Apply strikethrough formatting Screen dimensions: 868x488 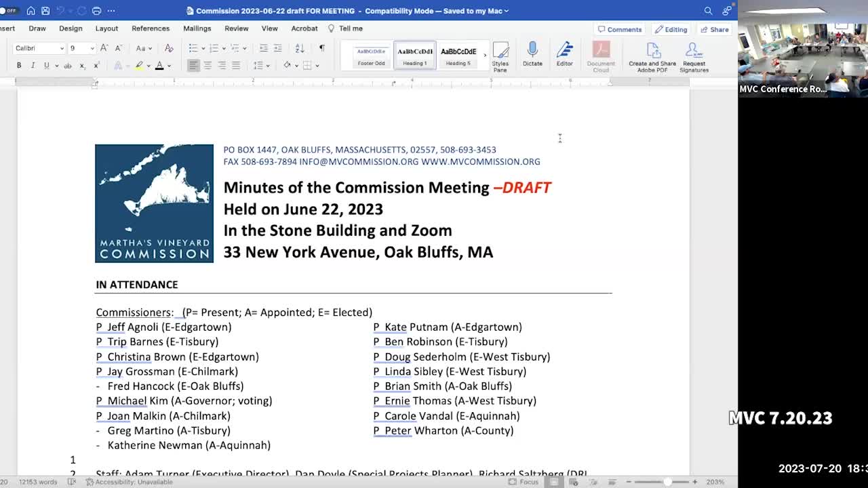[x=67, y=66]
